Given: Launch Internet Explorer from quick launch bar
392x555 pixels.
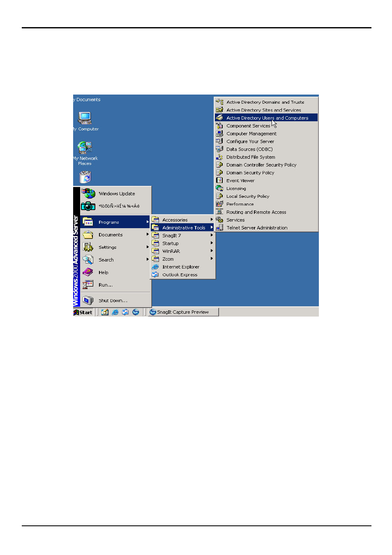Looking at the screenshot, I should coord(115,312).
